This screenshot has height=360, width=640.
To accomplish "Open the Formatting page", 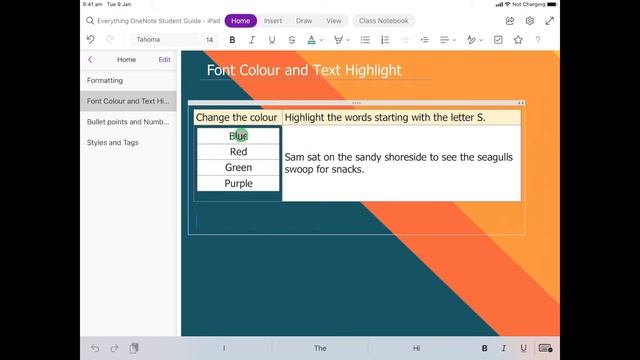I will pos(129,80).
